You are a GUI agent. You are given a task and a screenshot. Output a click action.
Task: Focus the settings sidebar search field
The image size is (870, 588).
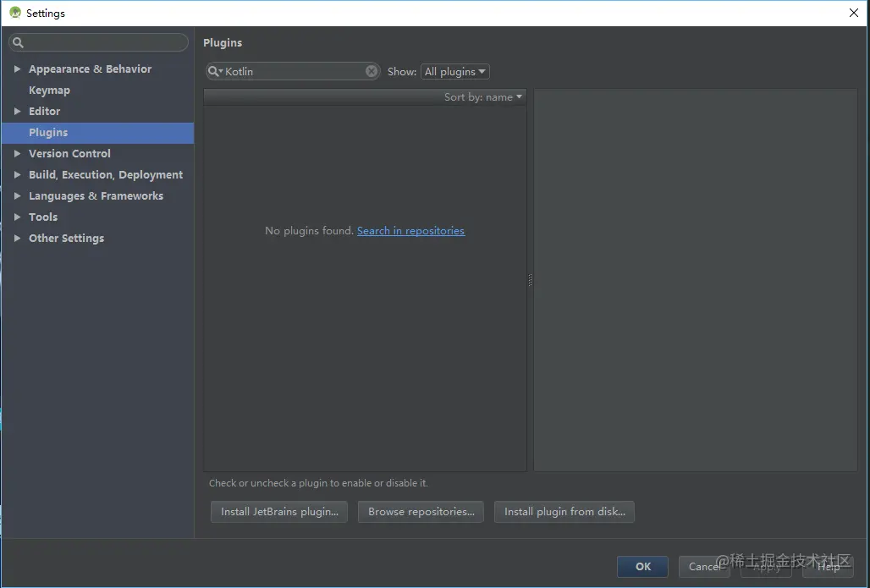(99, 42)
